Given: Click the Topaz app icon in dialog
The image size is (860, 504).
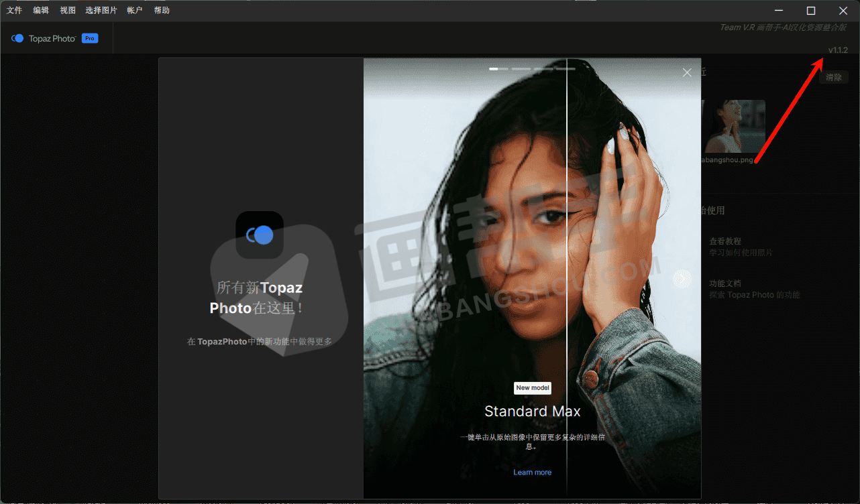Looking at the screenshot, I should (x=260, y=235).
